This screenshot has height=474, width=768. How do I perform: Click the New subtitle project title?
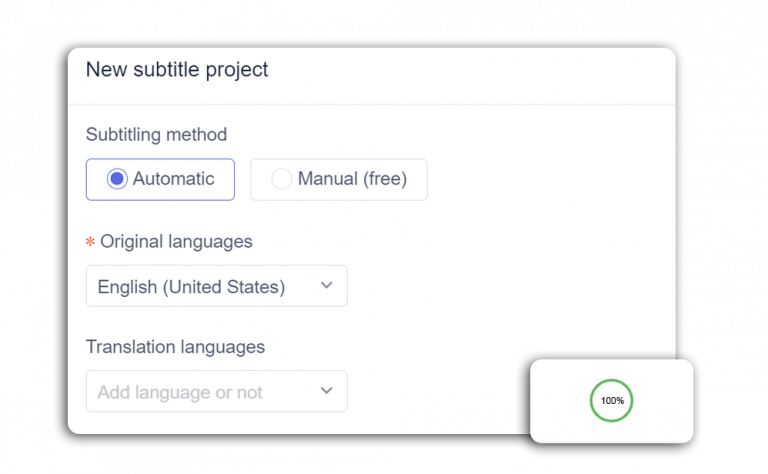point(177,70)
